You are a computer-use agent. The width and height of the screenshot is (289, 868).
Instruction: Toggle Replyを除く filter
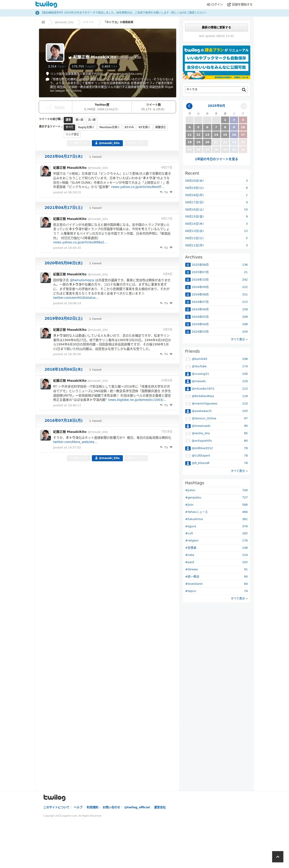point(86,127)
